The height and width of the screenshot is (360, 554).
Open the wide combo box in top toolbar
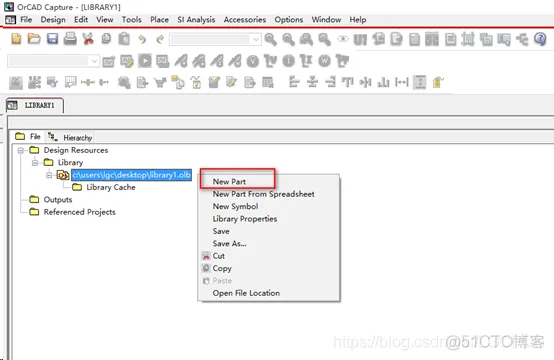click(216, 39)
